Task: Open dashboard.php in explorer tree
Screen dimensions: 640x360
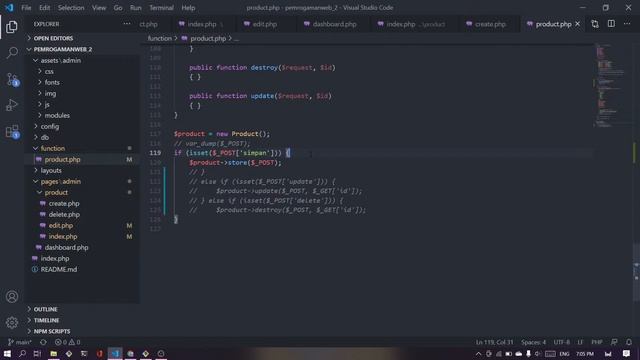Action: (x=66, y=247)
